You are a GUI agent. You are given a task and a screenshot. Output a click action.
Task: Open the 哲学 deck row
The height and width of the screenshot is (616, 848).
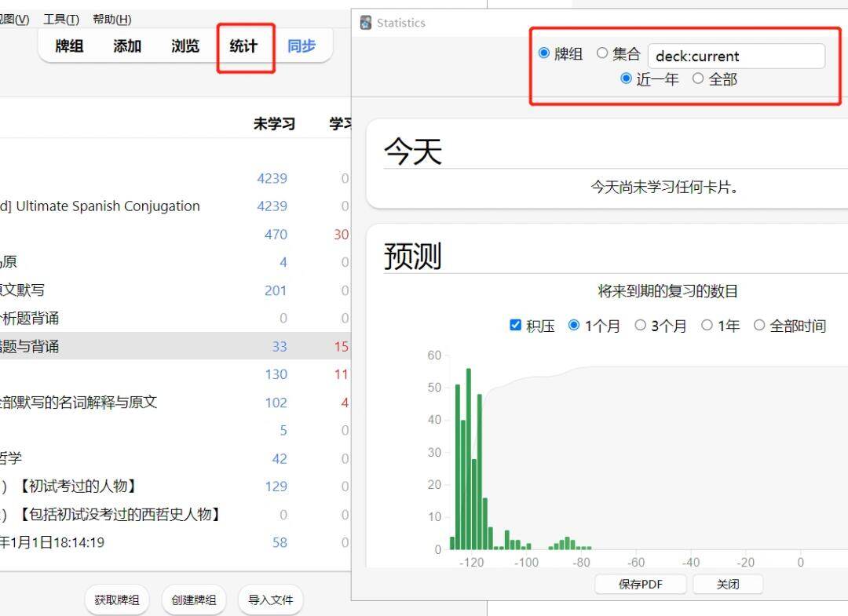[x=11, y=459]
